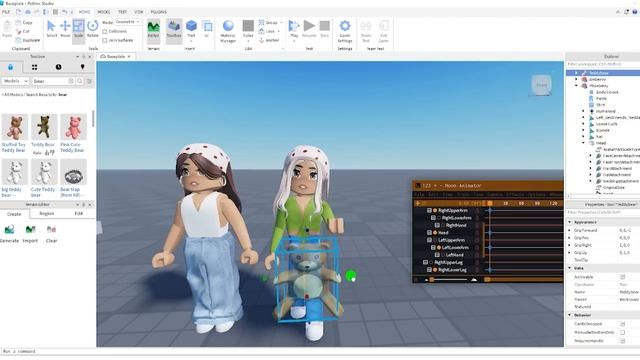Expand the Humanoid item in Explorer
Viewport: 640px width, 360px height.
click(583, 111)
